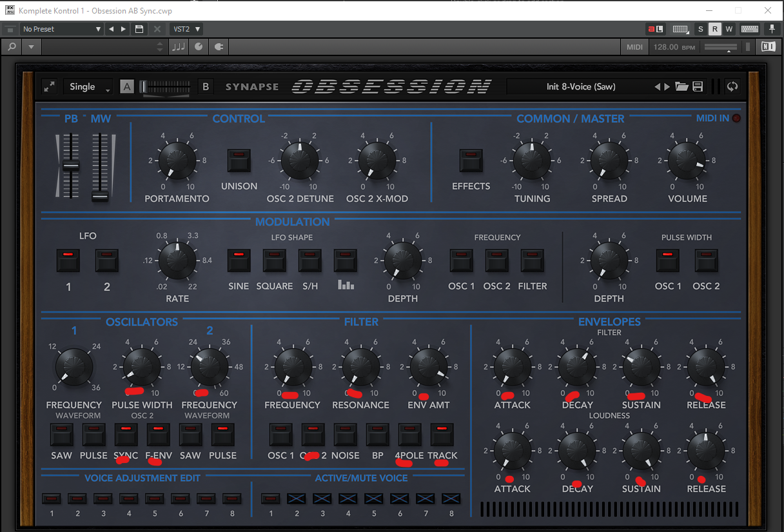Click the filter RESONANCE knob
This screenshot has width=784, height=532.
tap(360, 367)
